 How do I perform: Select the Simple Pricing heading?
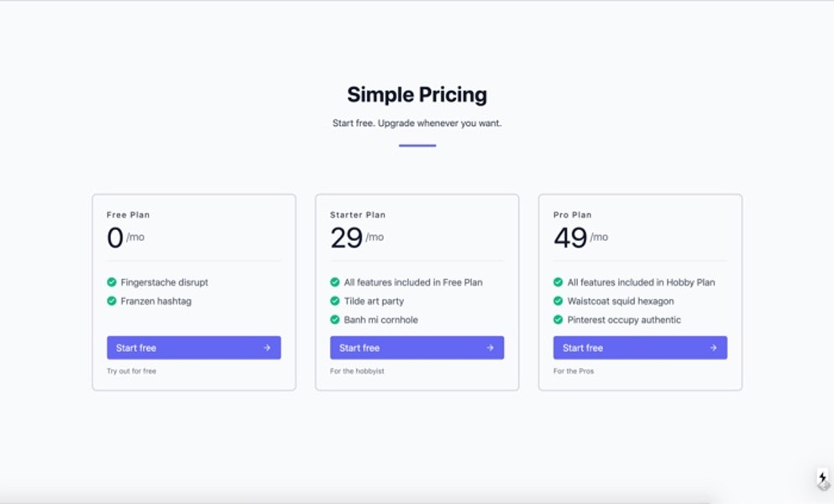[x=417, y=95]
